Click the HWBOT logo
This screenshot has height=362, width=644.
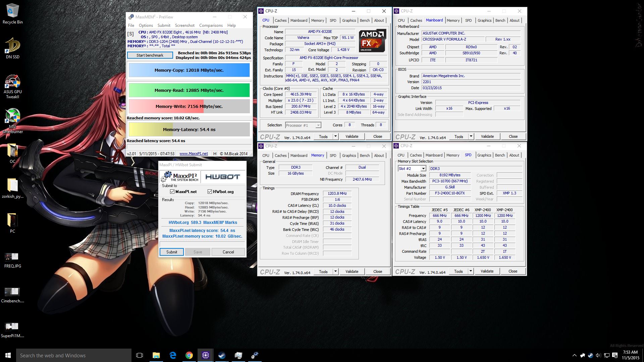pos(223,177)
